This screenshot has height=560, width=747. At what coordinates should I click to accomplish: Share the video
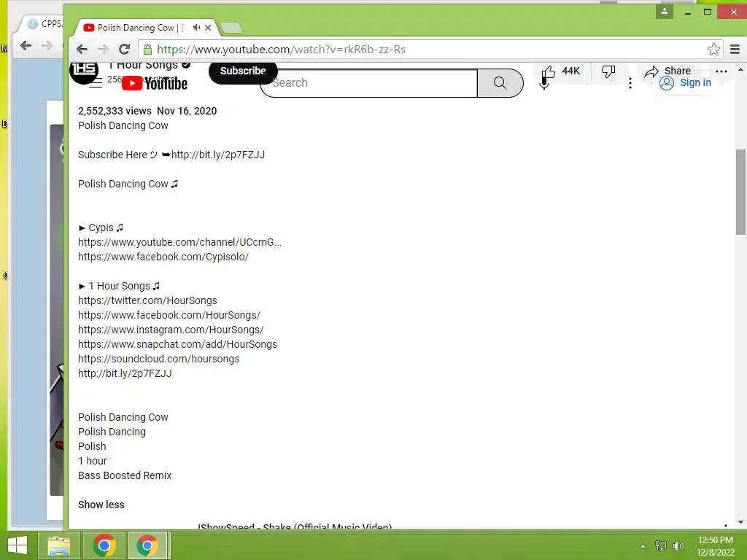[x=667, y=71]
